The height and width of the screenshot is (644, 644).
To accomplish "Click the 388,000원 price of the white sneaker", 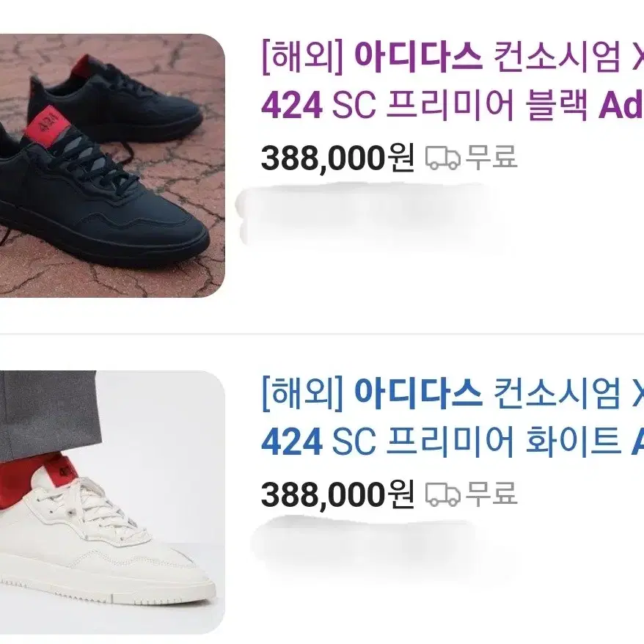I will [x=337, y=495].
